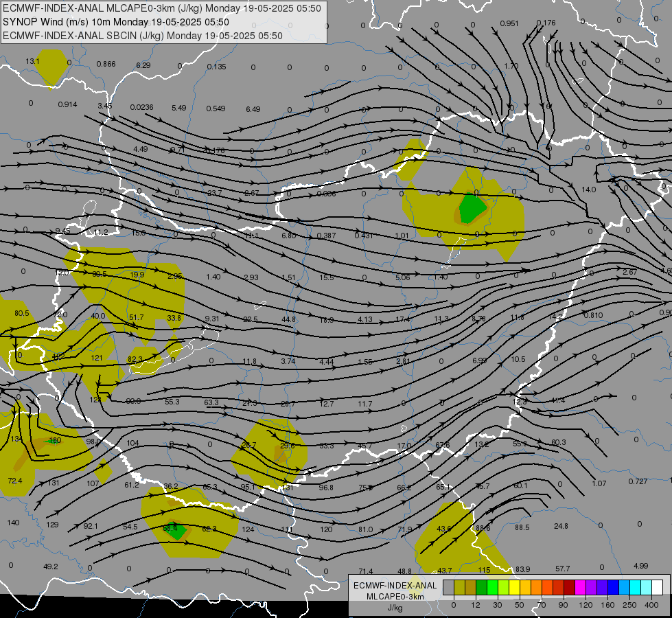The height and width of the screenshot is (618, 672).
Task: Click map value 24.8
Action: point(561,526)
